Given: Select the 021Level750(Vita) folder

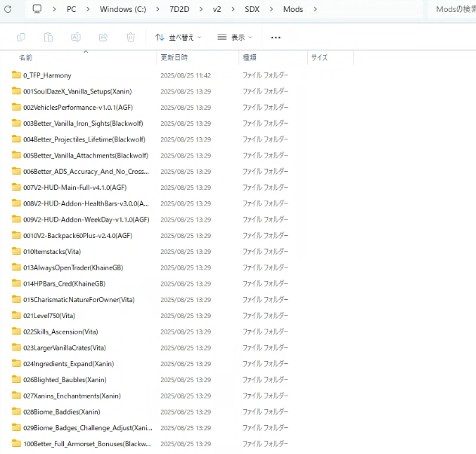Looking at the screenshot, I should [x=49, y=316].
